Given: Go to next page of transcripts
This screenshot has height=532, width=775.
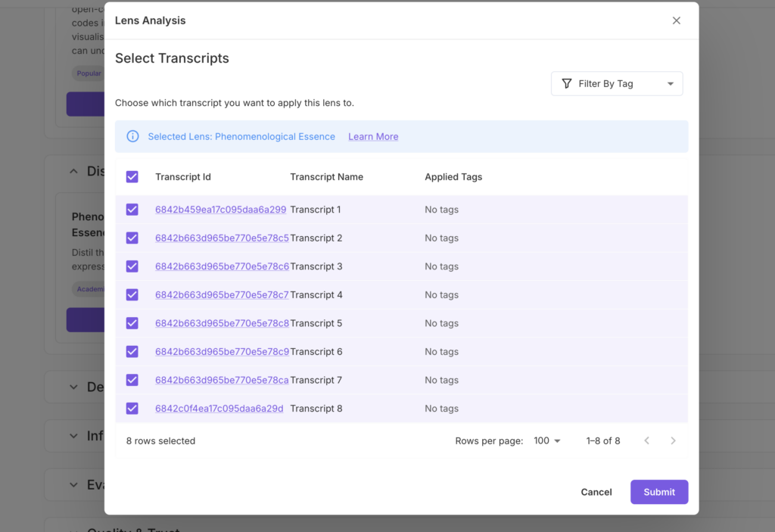Looking at the screenshot, I should coord(673,440).
